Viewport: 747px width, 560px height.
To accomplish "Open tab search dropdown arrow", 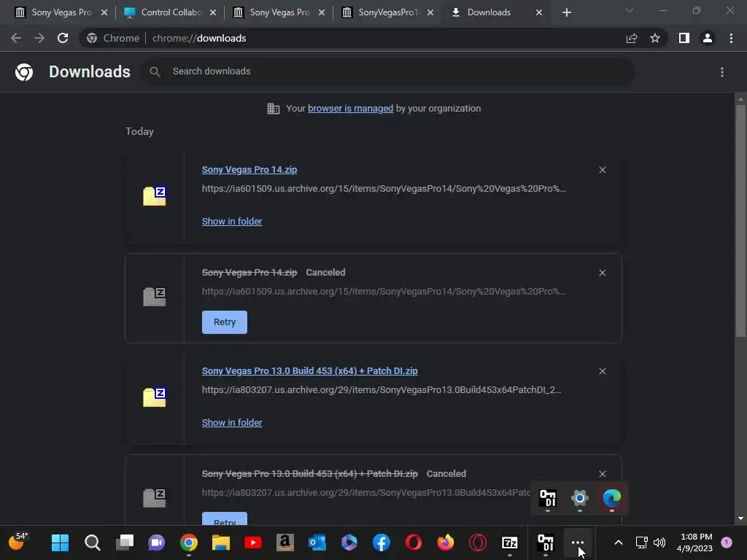I will 630,10.
